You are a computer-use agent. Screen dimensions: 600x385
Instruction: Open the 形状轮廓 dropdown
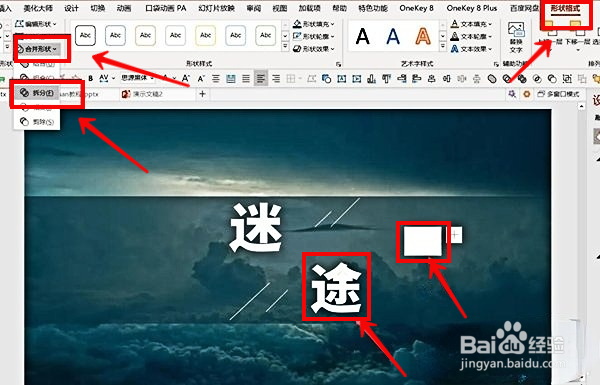pyautogui.click(x=313, y=36)
